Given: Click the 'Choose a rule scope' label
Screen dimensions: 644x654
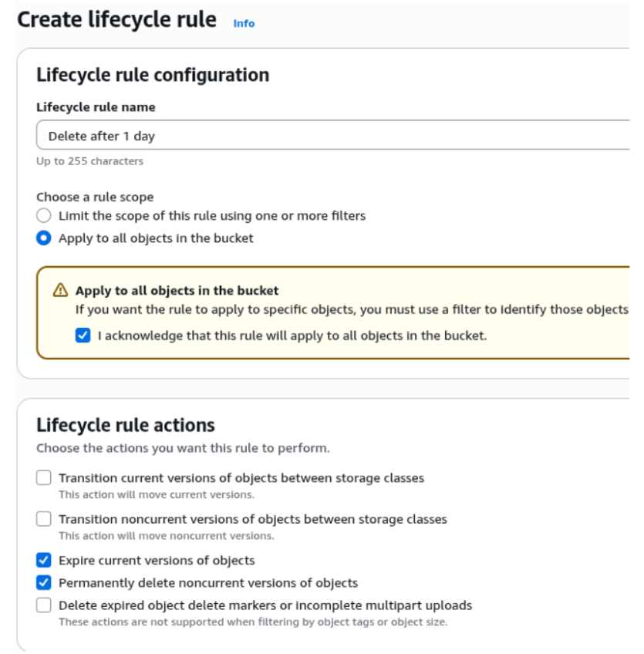Looking at the screenshot, I should pos(94,197).
